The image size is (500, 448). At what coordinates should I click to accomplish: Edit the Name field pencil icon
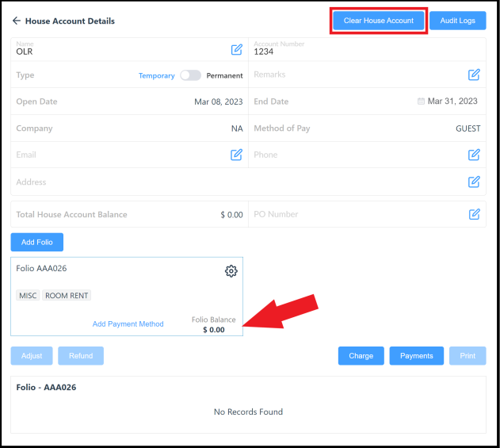(x=236, y=50)
